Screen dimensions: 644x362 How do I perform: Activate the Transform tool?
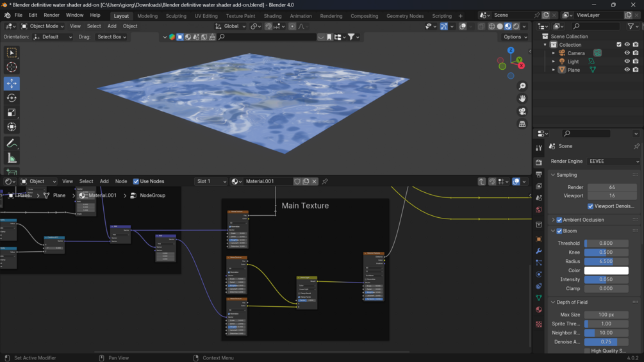coord(12,127)
